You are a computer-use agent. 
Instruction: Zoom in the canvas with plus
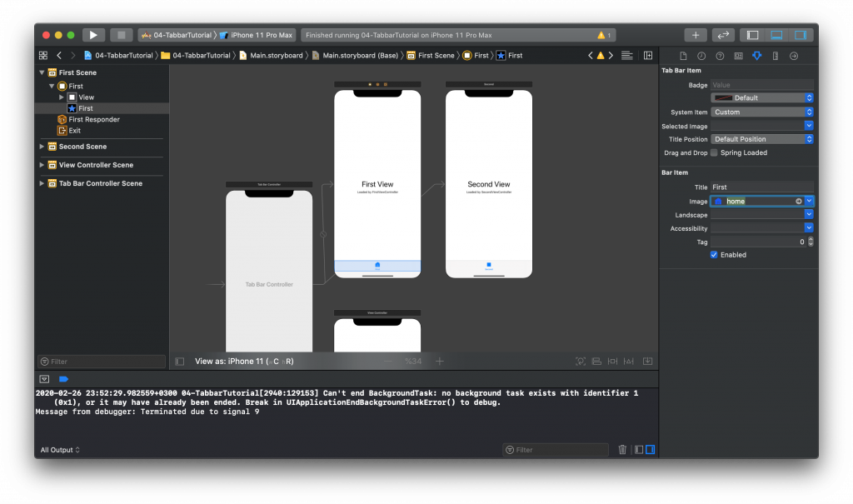440,362
